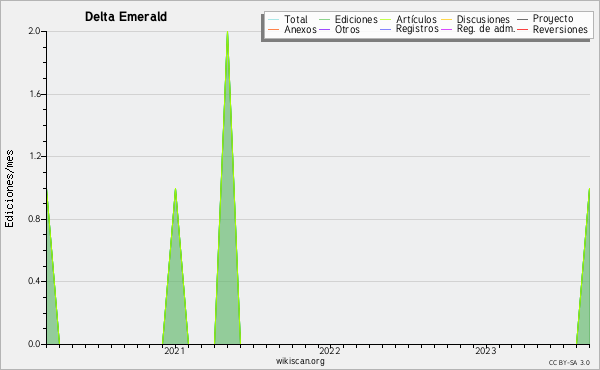
Task: Click the 1.2 y-axis value
Action: (x=35, y=156)
